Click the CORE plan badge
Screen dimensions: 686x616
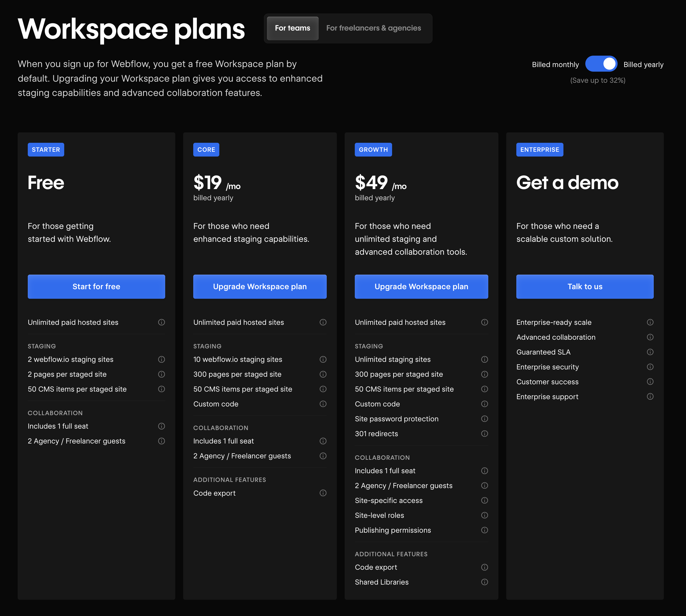pos(206,150)
